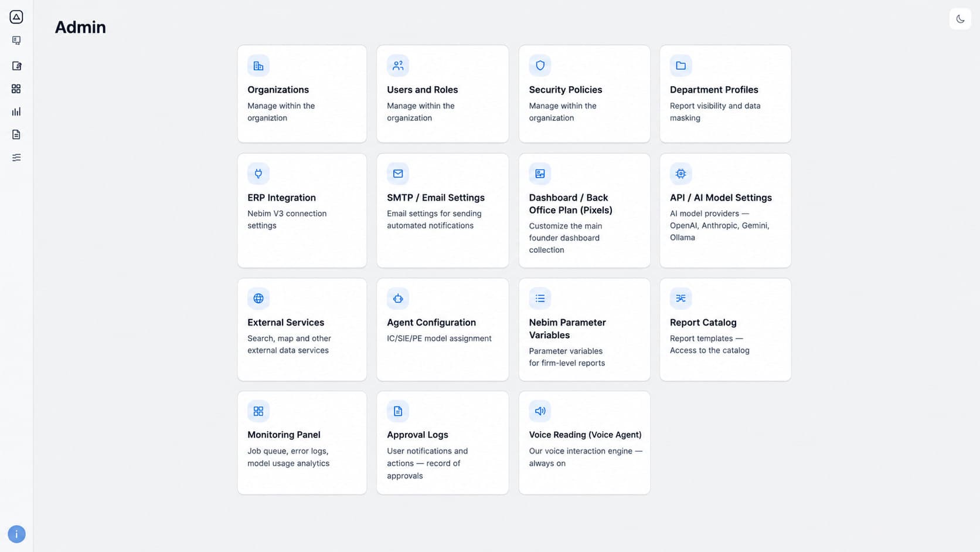Click 'Job queue, error logs, model usage analytics'

(x=288, y=458)
